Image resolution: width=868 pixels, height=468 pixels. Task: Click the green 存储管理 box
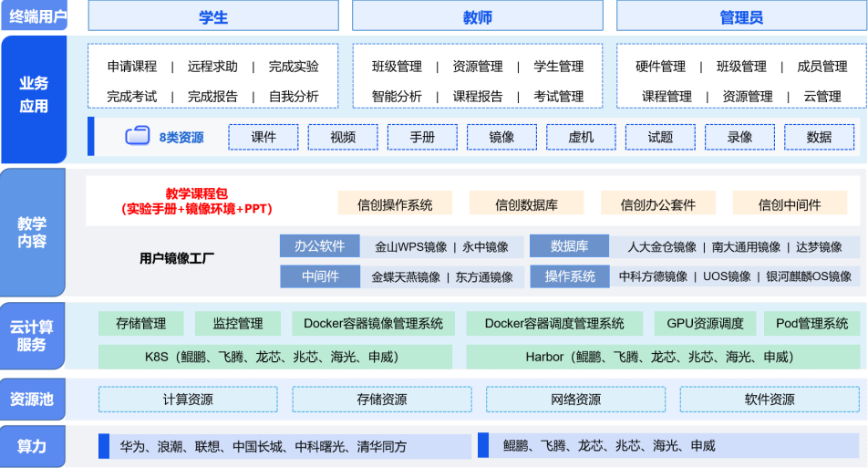pos(141,324)
